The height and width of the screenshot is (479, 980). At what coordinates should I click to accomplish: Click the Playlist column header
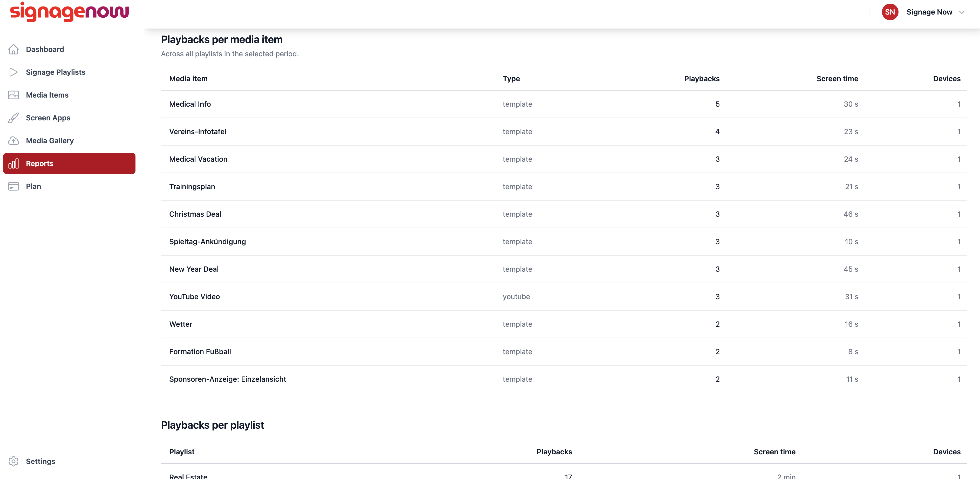[181, 452]
